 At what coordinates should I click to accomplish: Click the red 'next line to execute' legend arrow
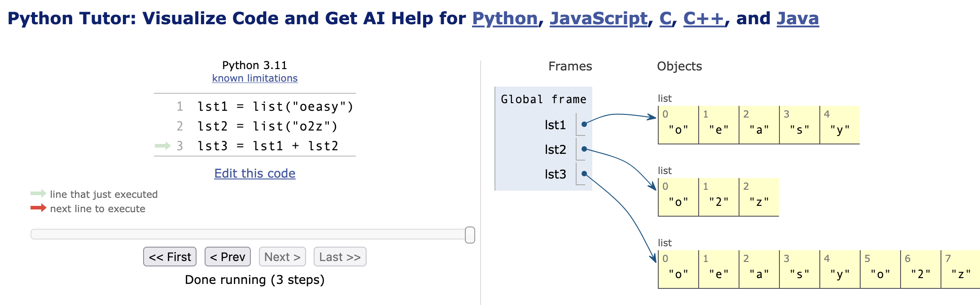pyautogui.click(x=38, y=208)
